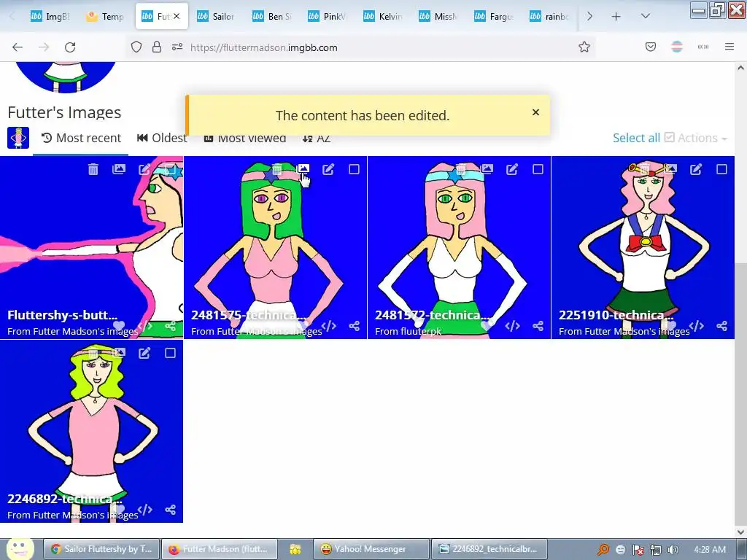747x560 pixels.
Task: Expand the list all tabs dropdown
Action: tap(645, 16)
